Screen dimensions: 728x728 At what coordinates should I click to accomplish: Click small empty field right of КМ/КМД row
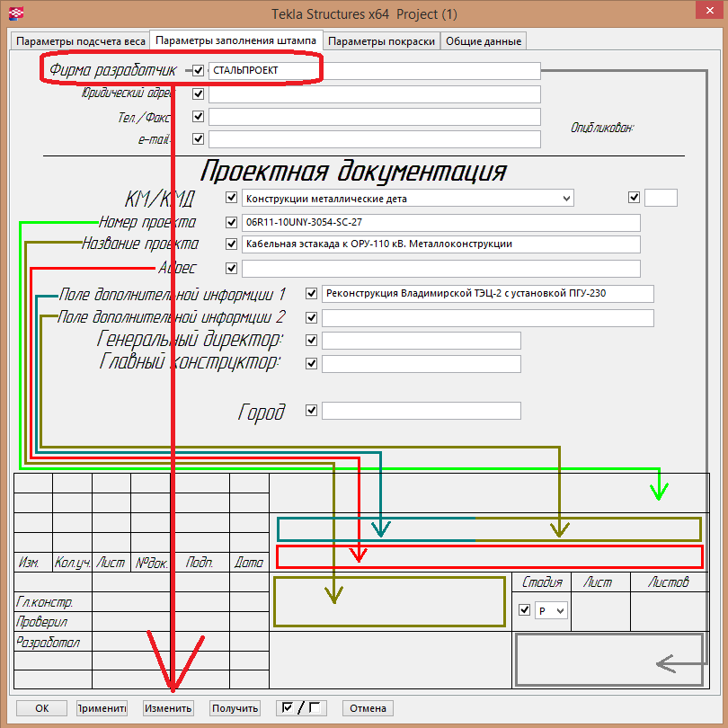click(661, 198)
